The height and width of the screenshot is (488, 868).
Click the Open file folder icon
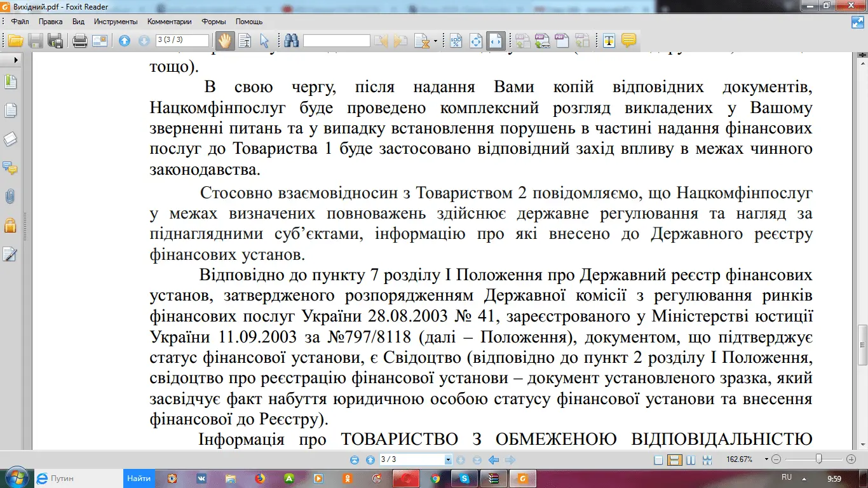[15, 41]
